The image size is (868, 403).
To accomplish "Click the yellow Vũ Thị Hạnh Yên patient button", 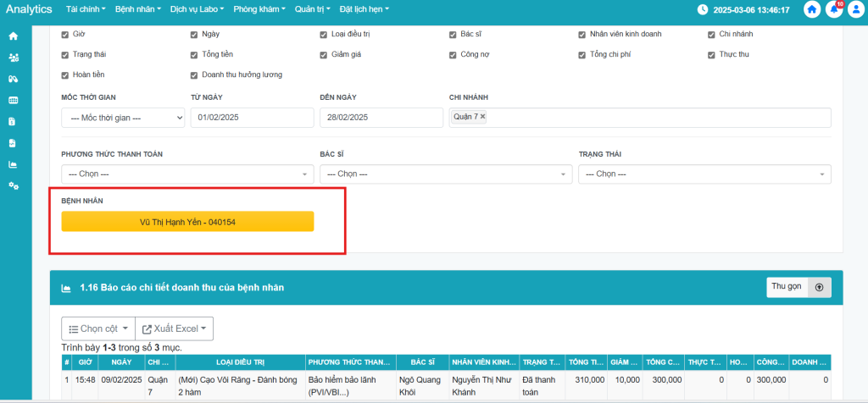I will coord(187,222).
